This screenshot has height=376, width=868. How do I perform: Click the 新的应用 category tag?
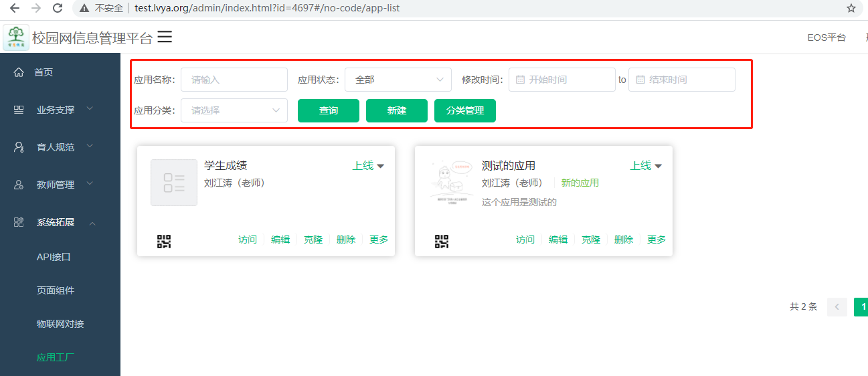click(x=580, y=183)
